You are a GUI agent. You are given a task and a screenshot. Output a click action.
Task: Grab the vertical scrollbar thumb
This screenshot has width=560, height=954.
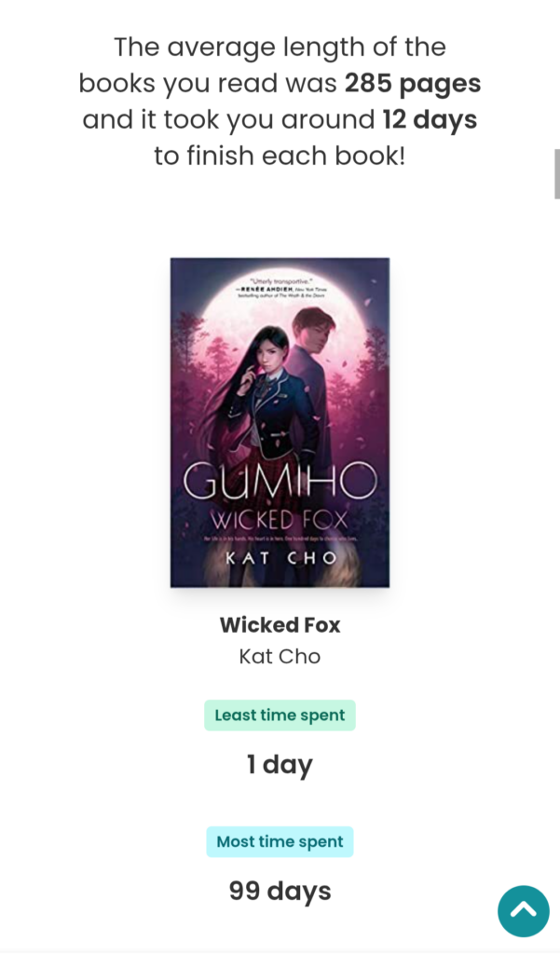click(x=556, y=174)
